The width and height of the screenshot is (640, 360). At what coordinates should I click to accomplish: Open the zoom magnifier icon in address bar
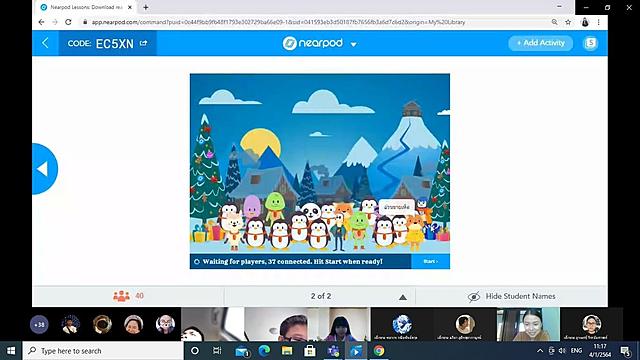coord(554,22)
